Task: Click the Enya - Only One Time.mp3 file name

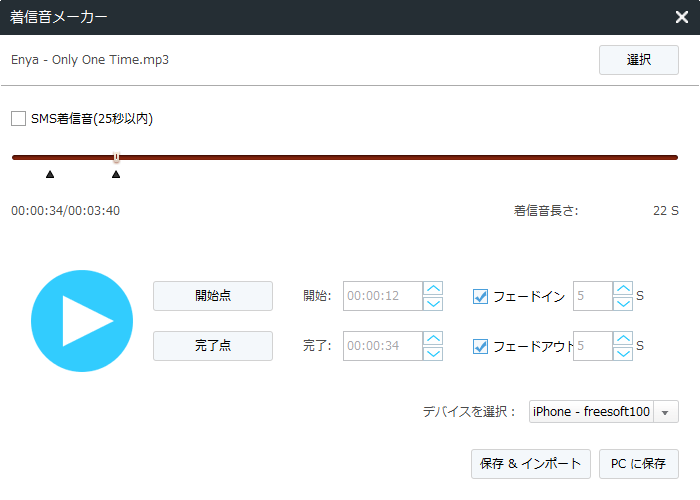Action: point(90,60)
